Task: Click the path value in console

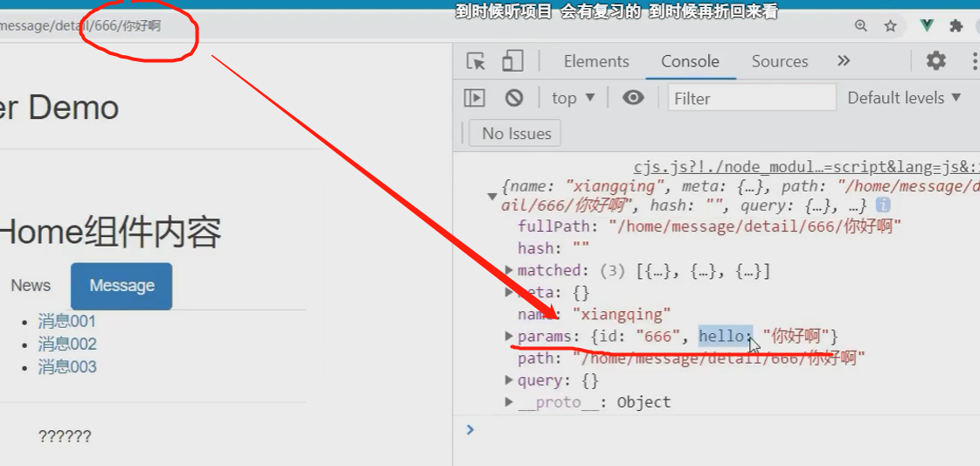Action: point(719,358)
